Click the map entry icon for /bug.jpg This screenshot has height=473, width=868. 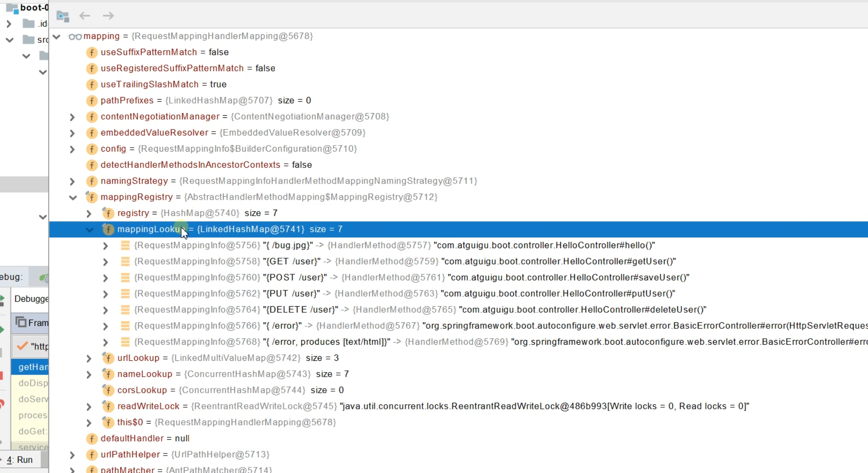(x=125, y=246)
